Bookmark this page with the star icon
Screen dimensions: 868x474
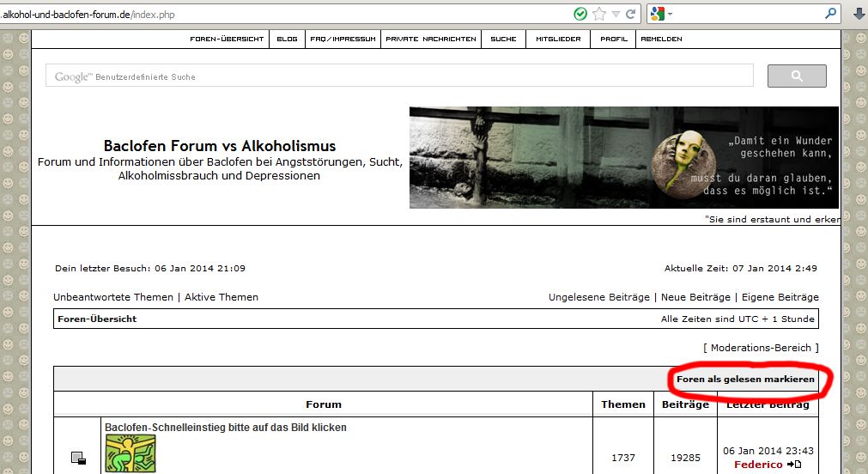tap(599, 14)
